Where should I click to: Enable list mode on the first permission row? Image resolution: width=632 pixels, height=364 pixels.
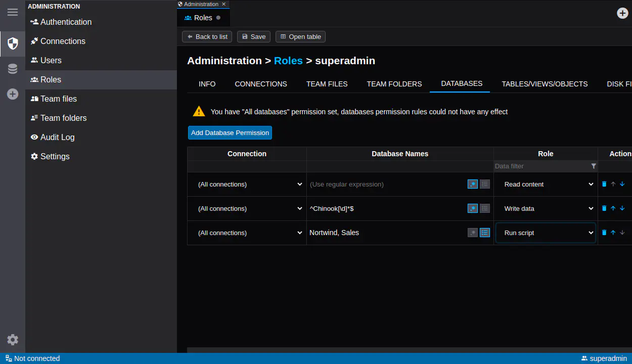[485, 184]
